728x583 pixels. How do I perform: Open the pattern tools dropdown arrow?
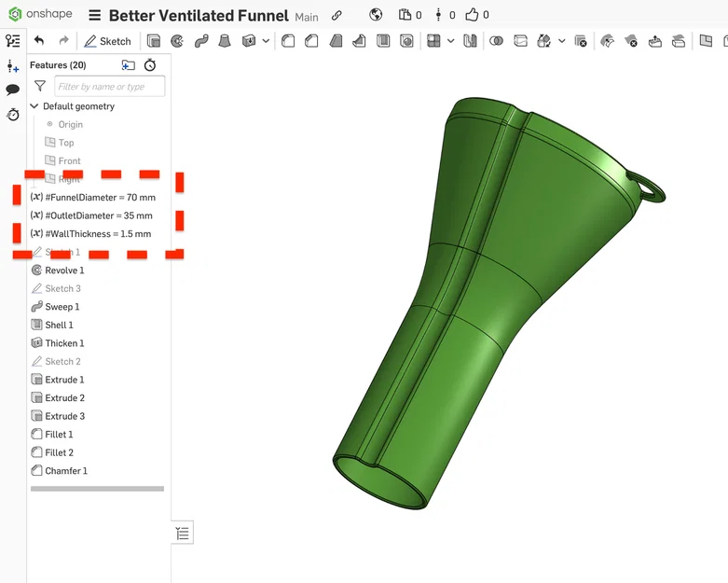[x=450, y=41]
